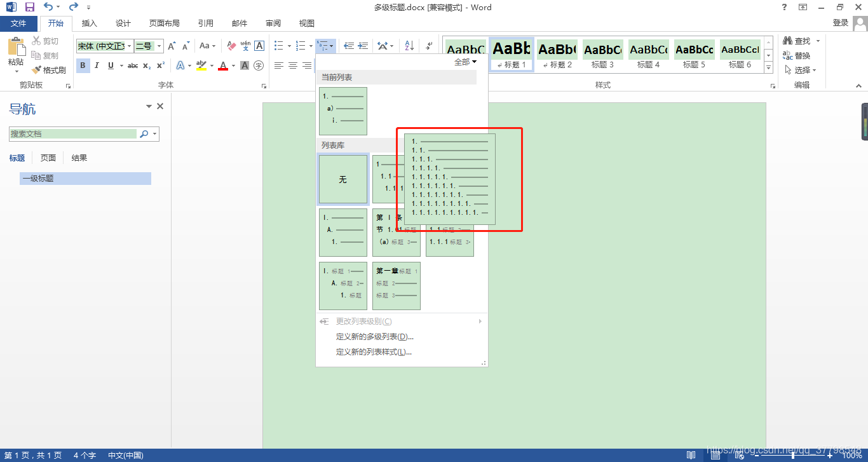This screenshot has width=868, height=462.
Task: Open the font name dropdown arrow
Action: click(x=130, y=46)
